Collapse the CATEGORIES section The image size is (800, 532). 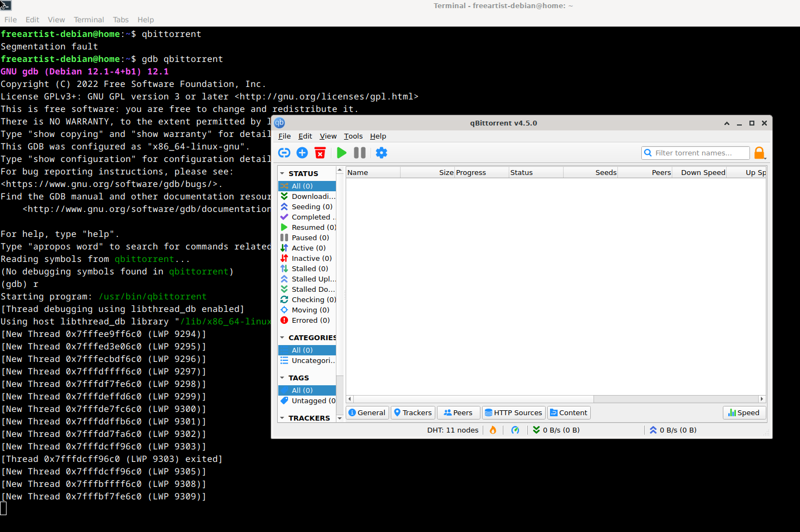(282, 337)
